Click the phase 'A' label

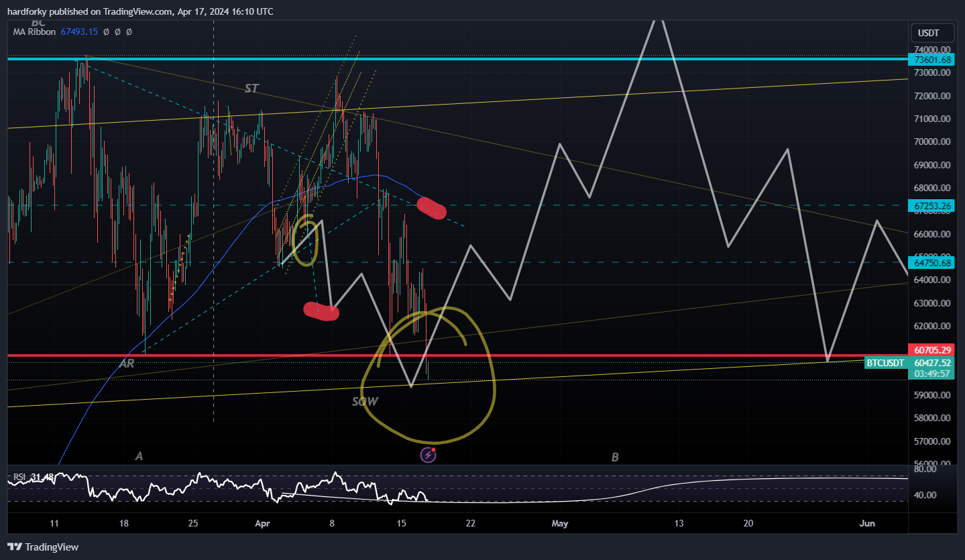(x=139, y=456)
